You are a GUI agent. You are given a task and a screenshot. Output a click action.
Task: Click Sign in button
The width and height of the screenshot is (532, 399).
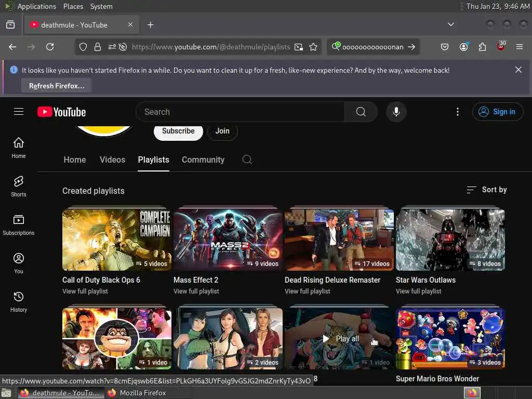[497, 112]
